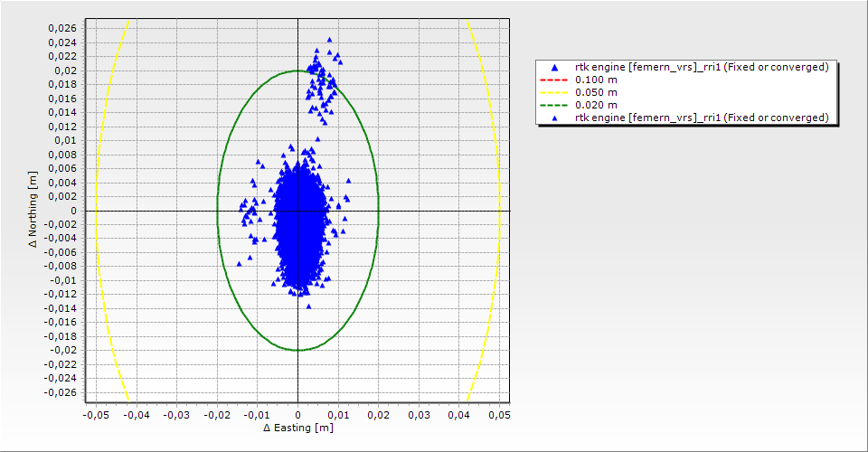Select the bottom "rtk engine [femern_vrs]_rri1" legend text

(x=702, y=118)
